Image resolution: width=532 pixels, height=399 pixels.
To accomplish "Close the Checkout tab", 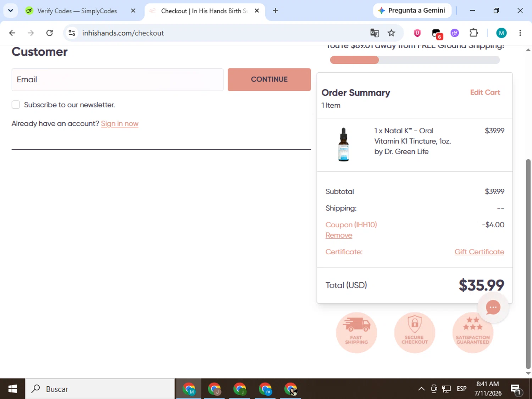I will point(257,11).
